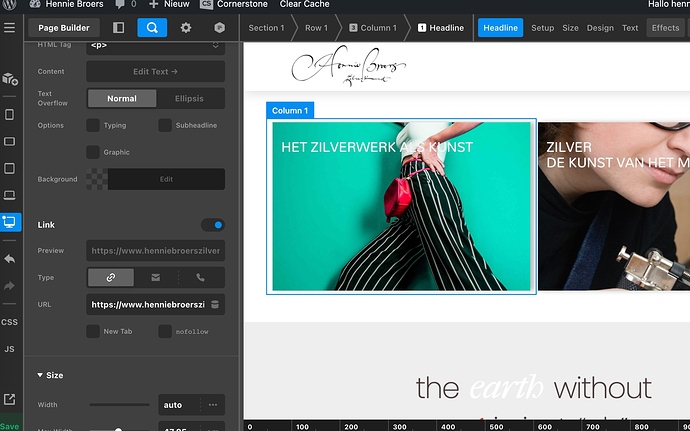The width and height of the screenshot is (690, 431).
Task: Select the email link type icon
Action: pyautogui.click(x=156, y=277)
